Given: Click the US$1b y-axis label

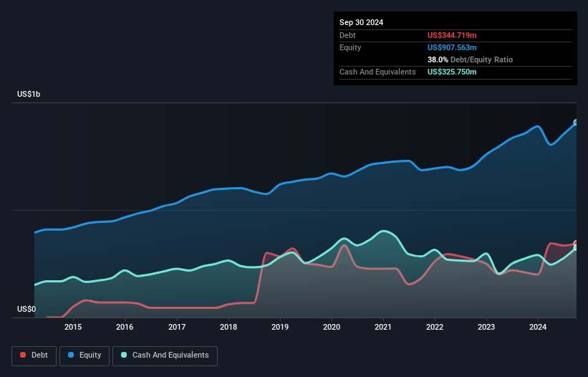Looking at the screenshot, I should pos(29,94).
